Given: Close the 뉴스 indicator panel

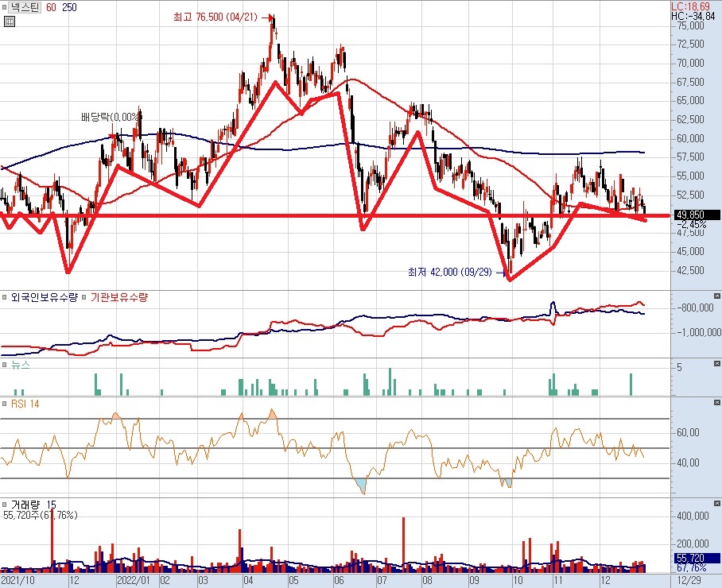Looking at the screenshot, I should pyautogui.click(x=717, y=363).
